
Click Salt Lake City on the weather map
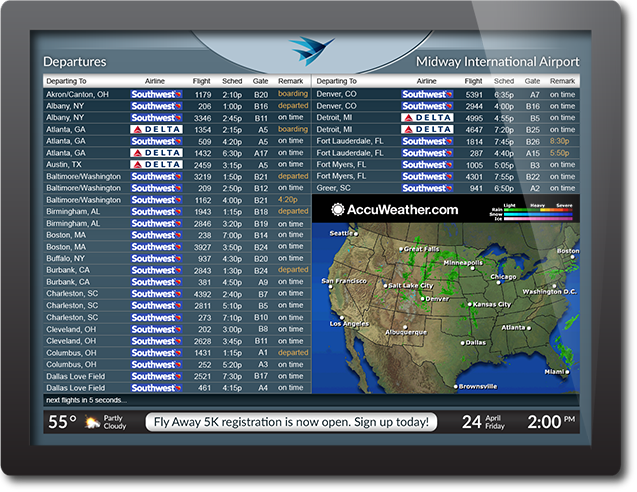pos(408,286)
